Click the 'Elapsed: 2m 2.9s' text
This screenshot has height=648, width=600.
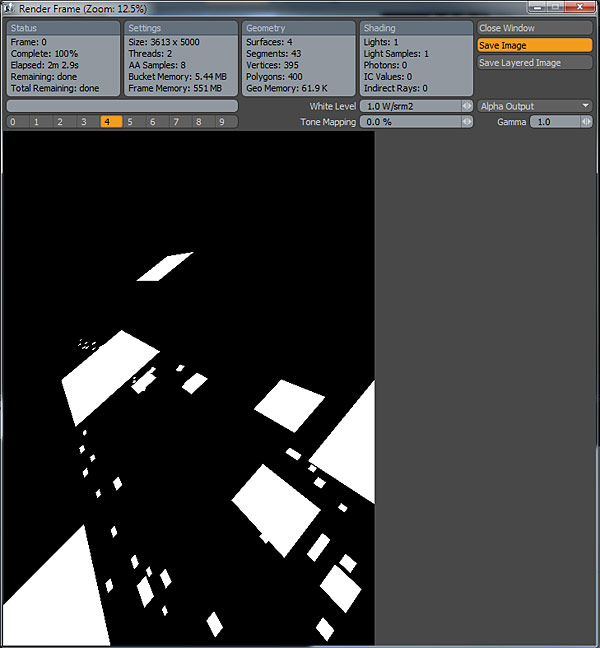[45, 65]
